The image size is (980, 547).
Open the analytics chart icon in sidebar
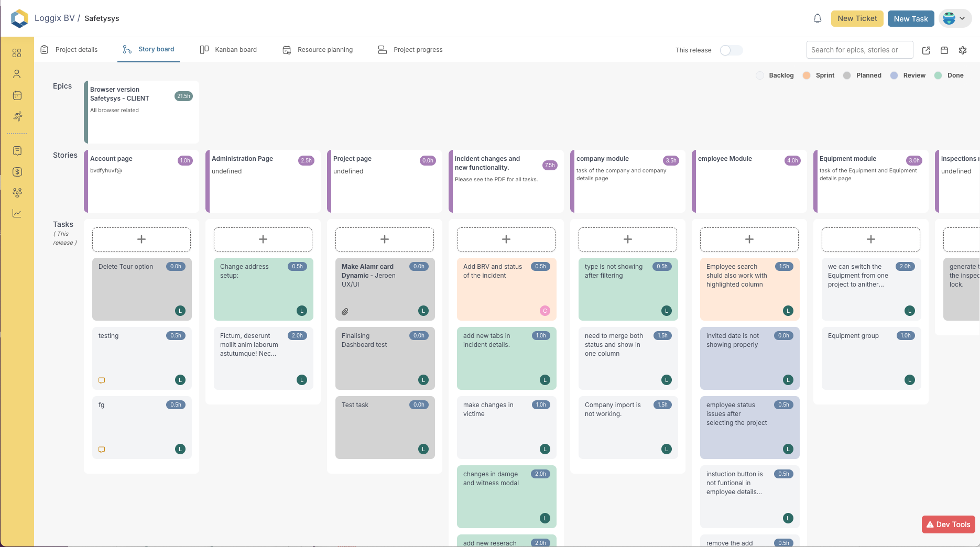click(x=17, y=213)
